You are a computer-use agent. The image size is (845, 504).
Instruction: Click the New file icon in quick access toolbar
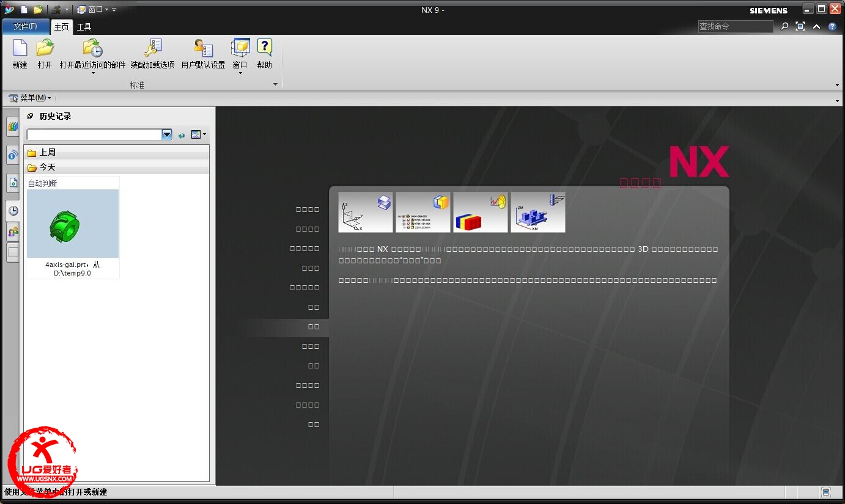click(x=24, y=9)
